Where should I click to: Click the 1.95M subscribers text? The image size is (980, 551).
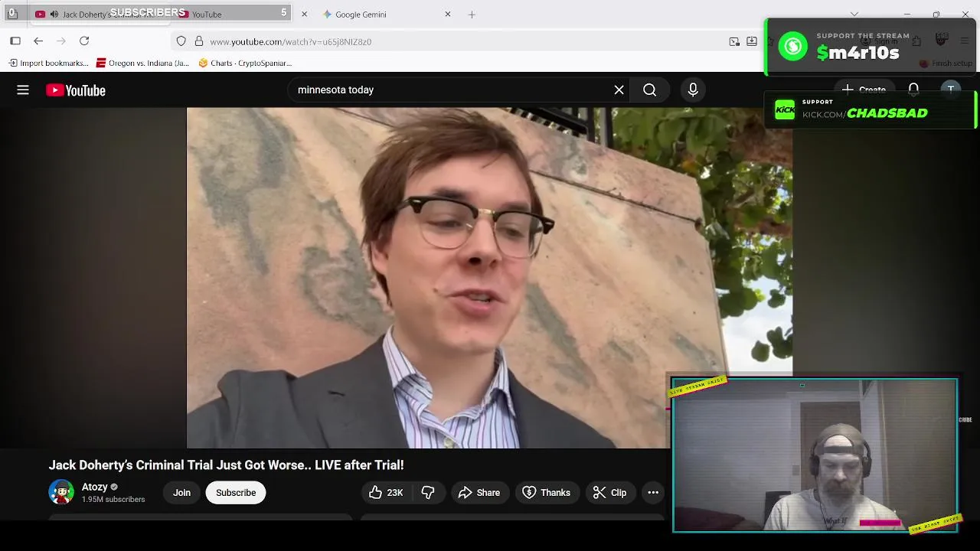tap(113, 500)
